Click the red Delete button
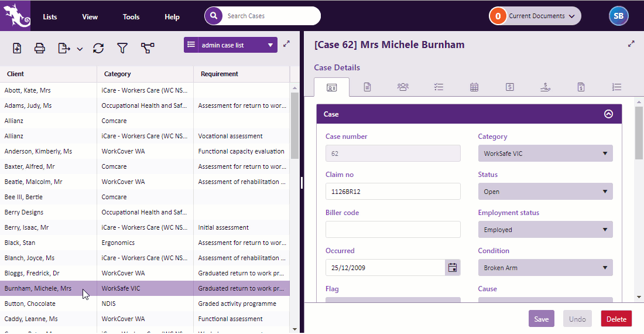The width and height of the screenshot is (644, 334). [616, 319]
